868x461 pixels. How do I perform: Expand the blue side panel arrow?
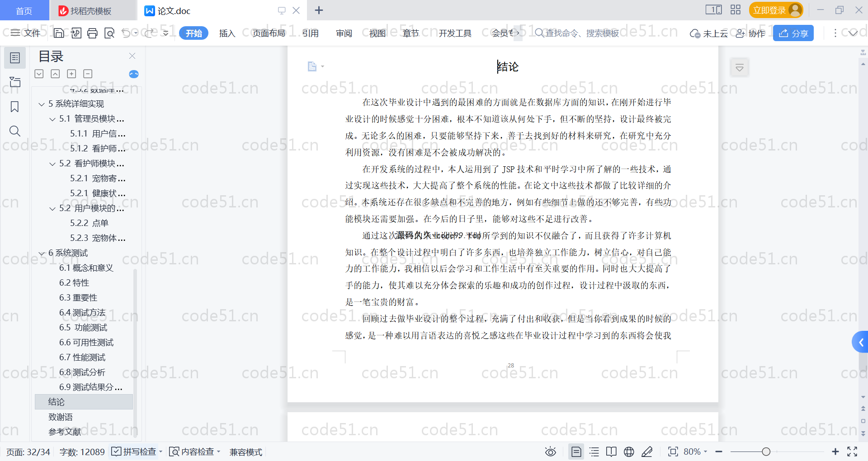(860, 343)
